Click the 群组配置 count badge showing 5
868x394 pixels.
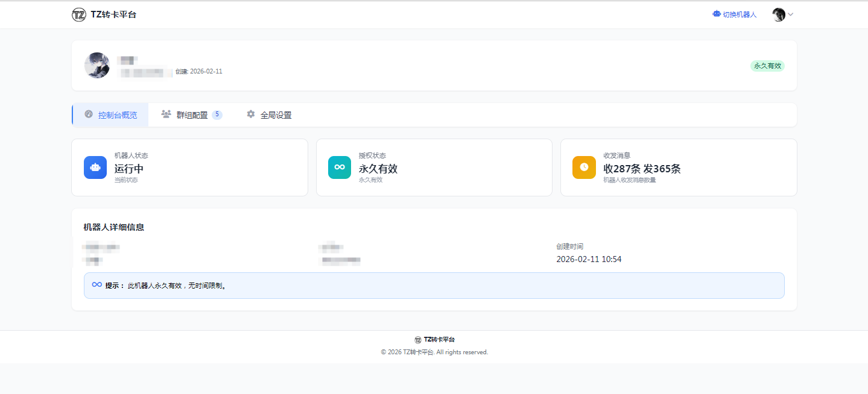click(217, 114)
